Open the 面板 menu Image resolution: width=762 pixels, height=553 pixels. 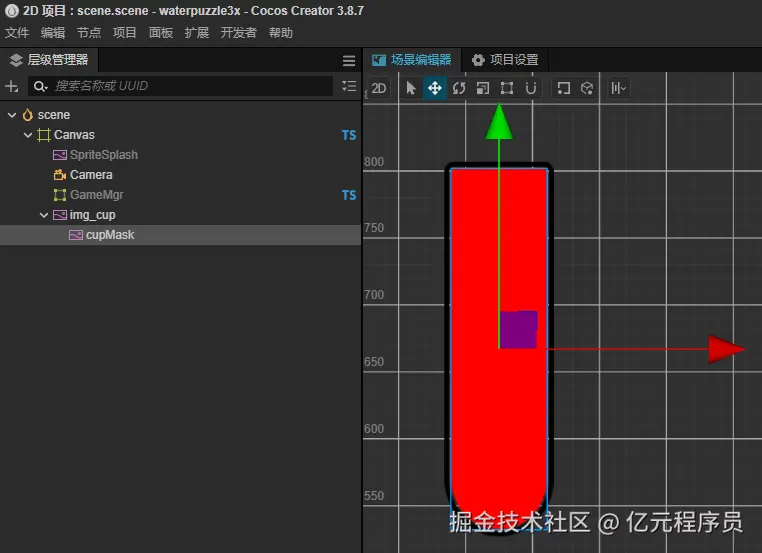click(x=160, y=33)
